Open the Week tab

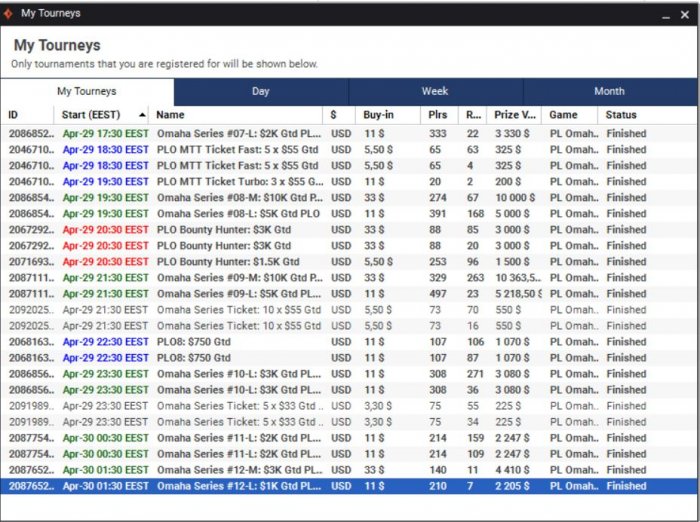[x=435, y=91]
